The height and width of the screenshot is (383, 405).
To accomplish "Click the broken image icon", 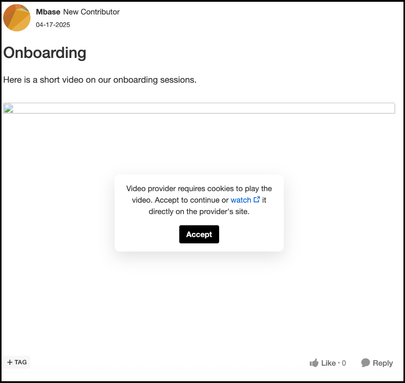I will 8,108.
